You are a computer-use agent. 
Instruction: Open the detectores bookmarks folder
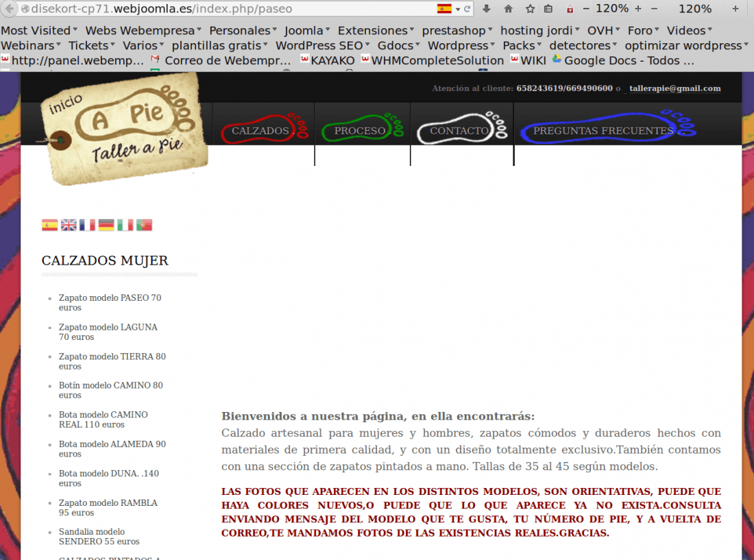583,45
